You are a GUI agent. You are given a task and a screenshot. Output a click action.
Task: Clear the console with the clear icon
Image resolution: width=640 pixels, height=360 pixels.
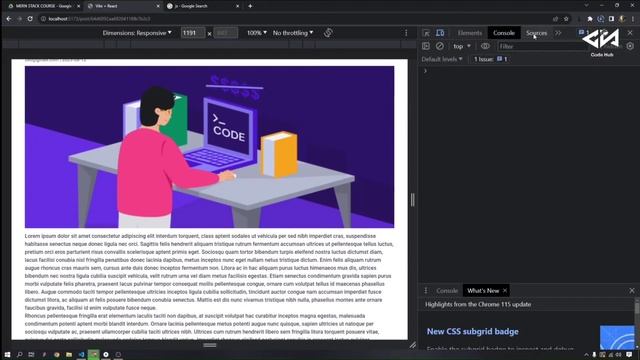click(x=440, y=46)
